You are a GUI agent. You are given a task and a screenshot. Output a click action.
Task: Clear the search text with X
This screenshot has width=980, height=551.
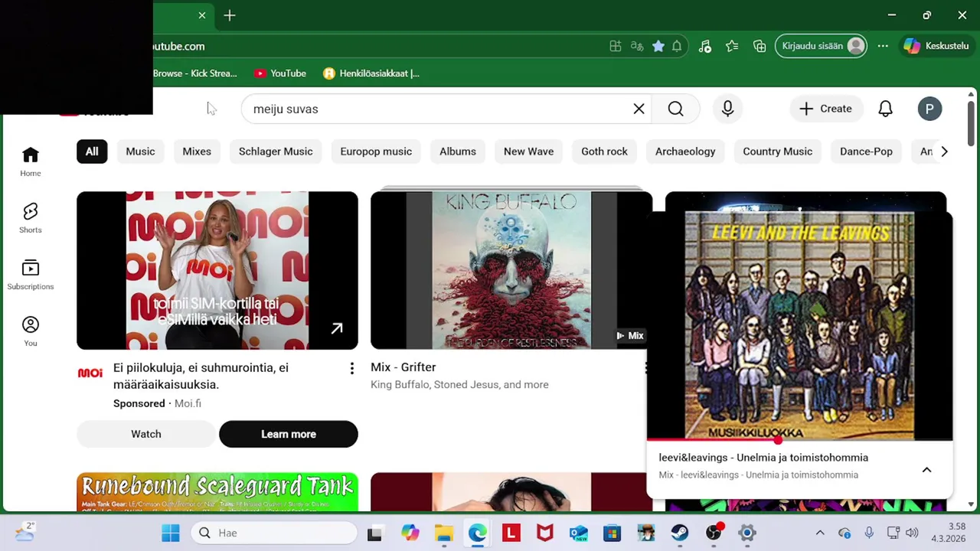[639, 109]
